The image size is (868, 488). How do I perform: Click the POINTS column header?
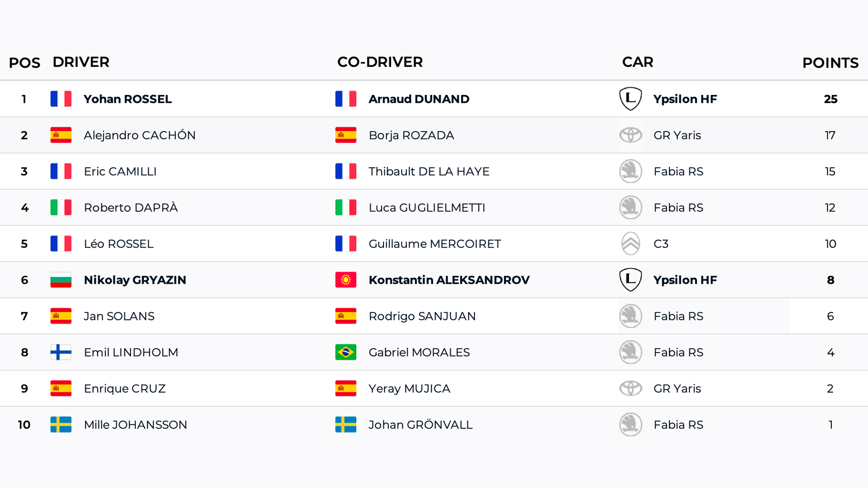pyautogui.click(x=830, y=63)
